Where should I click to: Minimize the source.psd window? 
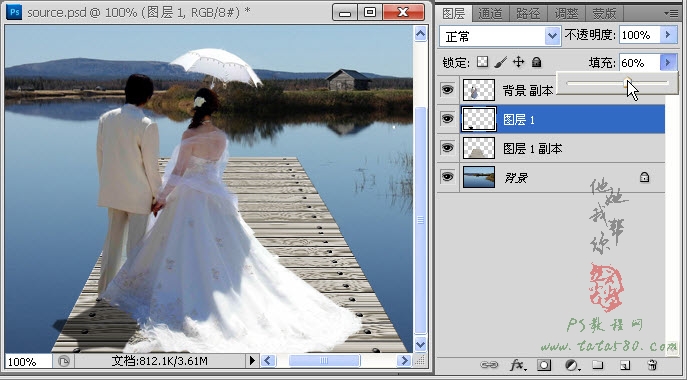click(x=345, y=12)
